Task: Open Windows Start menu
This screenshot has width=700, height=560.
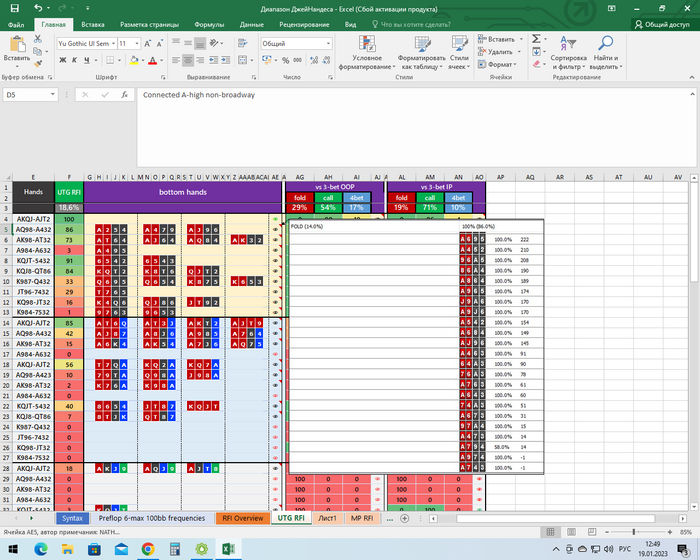Action: pyautogui.click(x=13, y=549)
